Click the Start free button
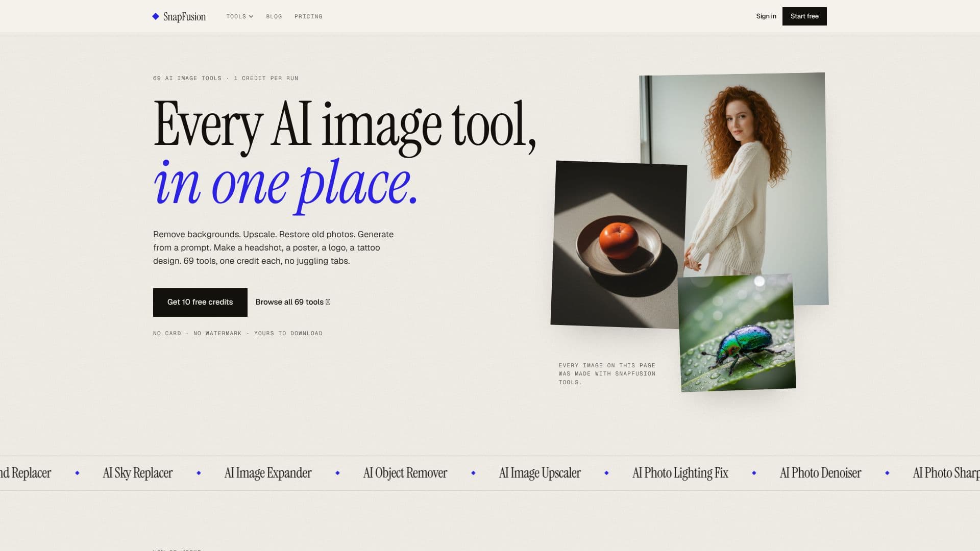980x551 pixels. tap(804, 16)
